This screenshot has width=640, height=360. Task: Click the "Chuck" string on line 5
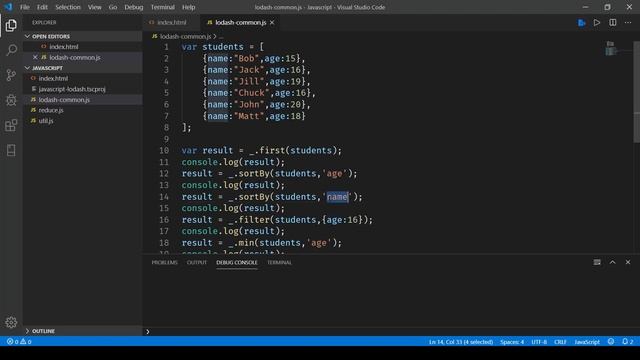coord(251,93)
